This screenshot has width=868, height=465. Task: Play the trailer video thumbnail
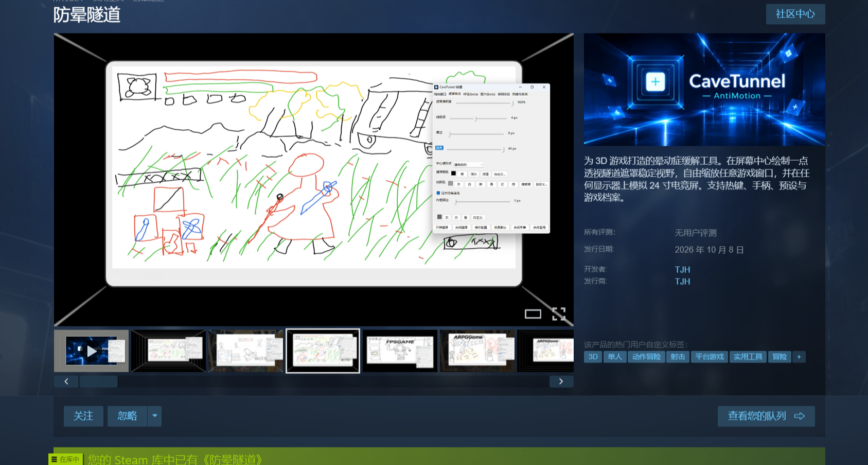point(92,351)
